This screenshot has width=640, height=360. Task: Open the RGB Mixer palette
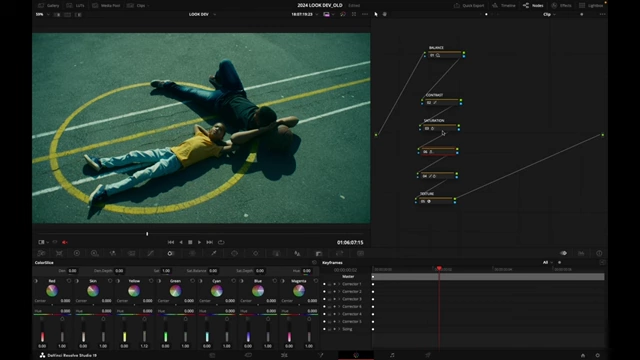[x=113, y=253]
